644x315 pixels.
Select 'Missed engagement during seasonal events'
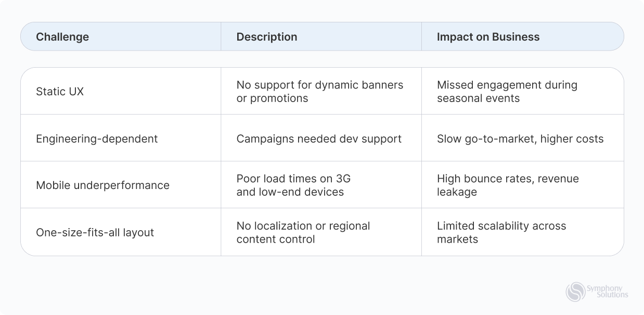click(x=507, y=92)
